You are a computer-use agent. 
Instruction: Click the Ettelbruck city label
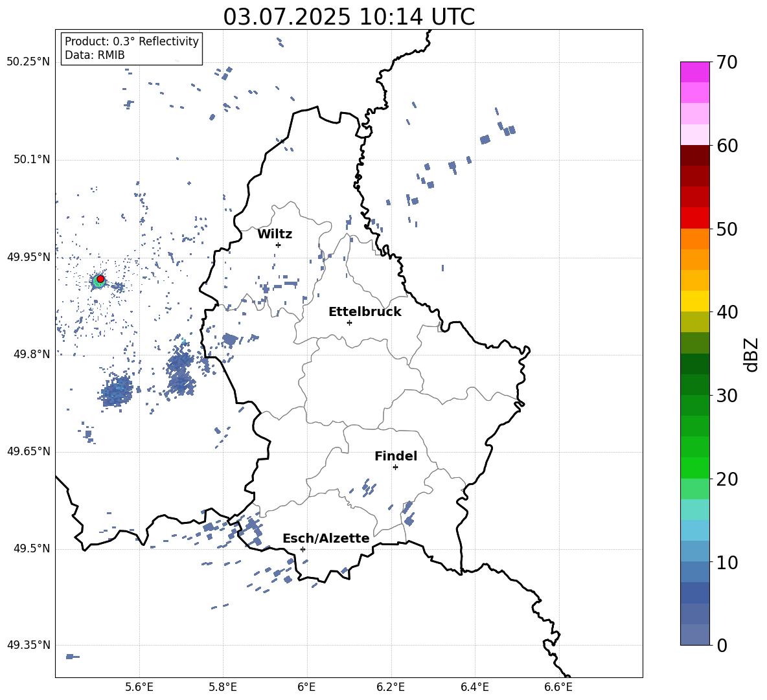pos(365,312)
